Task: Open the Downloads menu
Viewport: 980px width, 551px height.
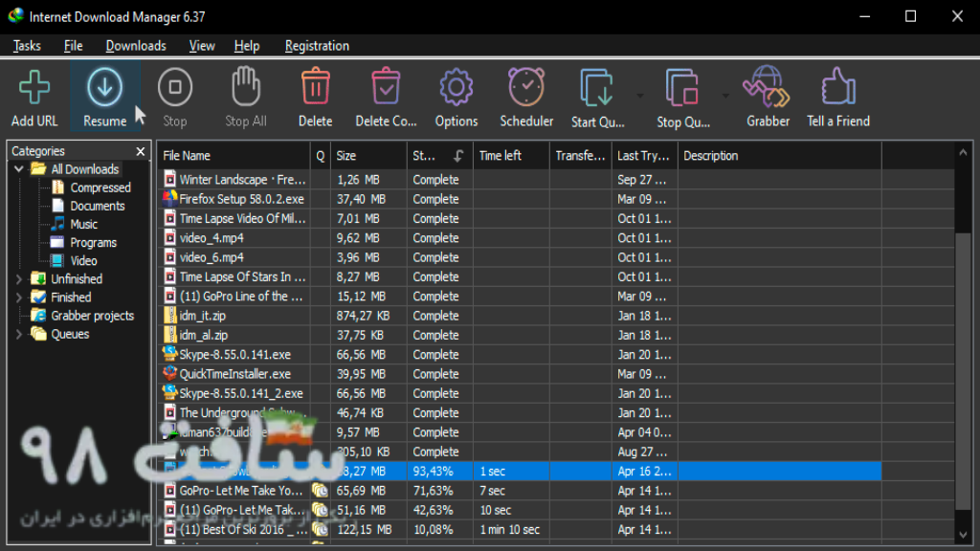Action: 136,46
